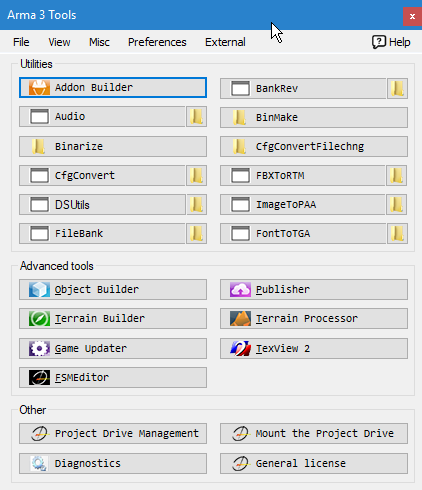
Task: Open folder icon beside ImageToPAA
Action: 397,204
